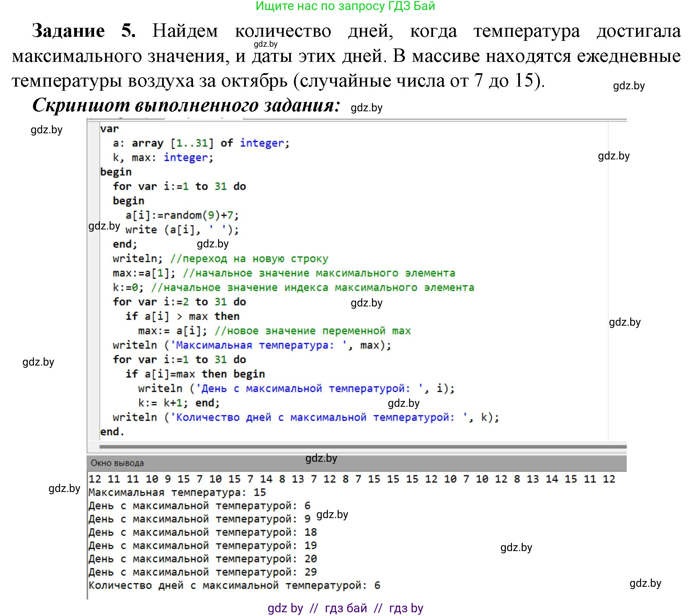Click the Максимальная температура: 15 output line
This screenshot has width=692, height=616.
point(175,492)
